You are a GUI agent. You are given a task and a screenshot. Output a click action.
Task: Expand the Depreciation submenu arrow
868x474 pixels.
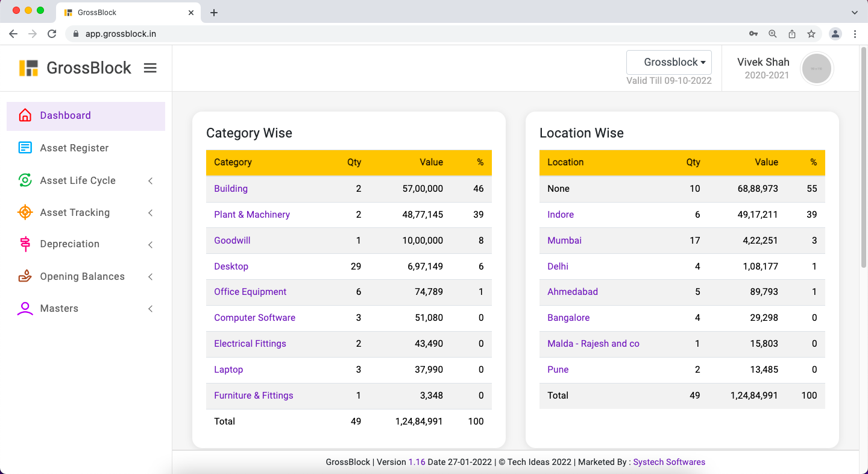click(151, 245)
